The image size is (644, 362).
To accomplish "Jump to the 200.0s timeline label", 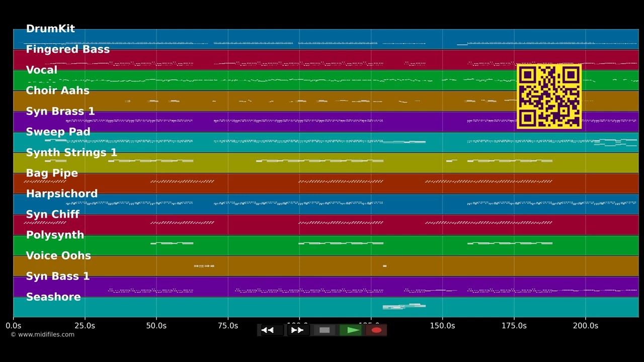I will pos(586,326).
